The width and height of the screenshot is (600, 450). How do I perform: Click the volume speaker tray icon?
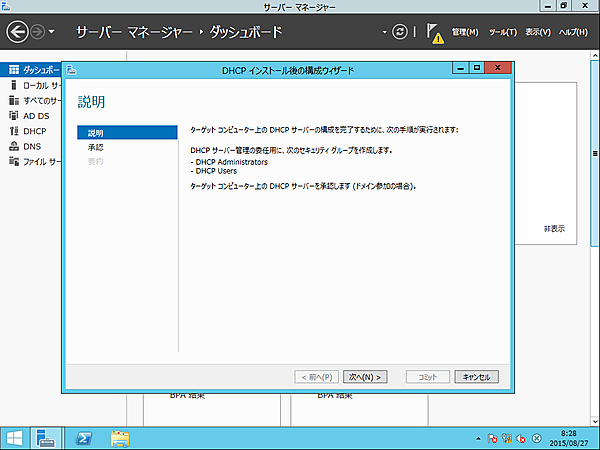[521, 439]
